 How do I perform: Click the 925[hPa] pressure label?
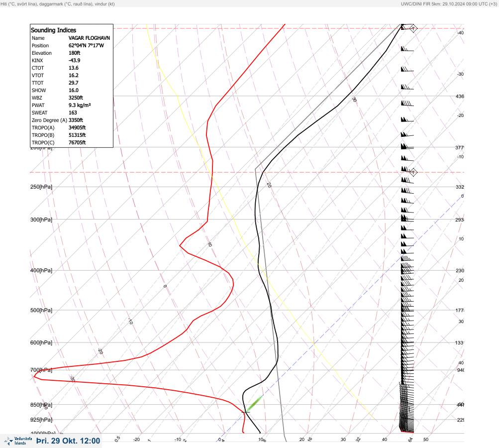coord(41,420)
